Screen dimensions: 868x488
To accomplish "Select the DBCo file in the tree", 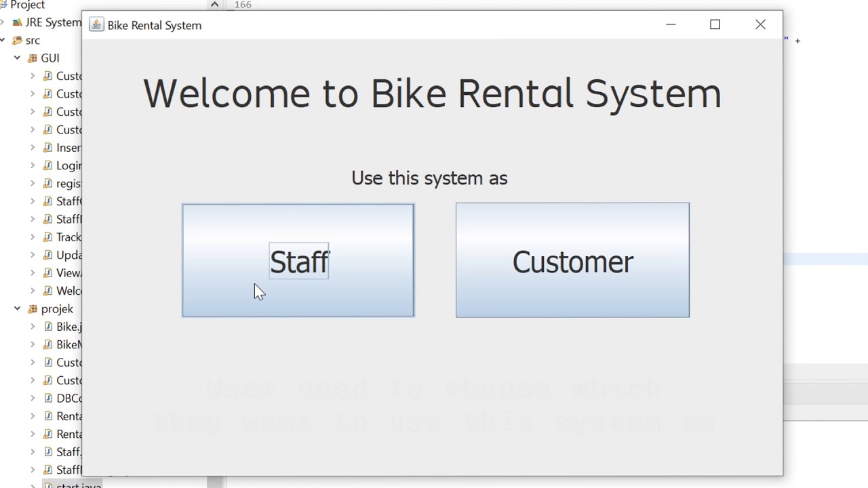I will pyautogui.click(x=68, y=398).
